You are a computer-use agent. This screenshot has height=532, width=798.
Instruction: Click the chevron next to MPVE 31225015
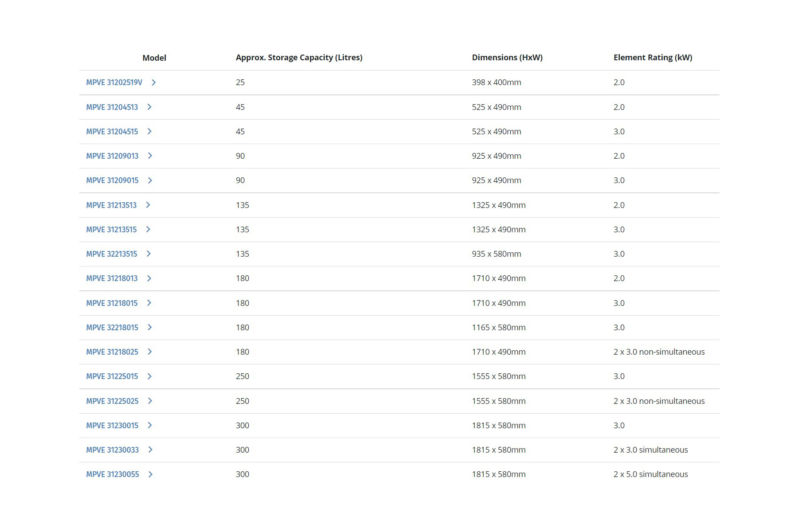click(149, 376)
